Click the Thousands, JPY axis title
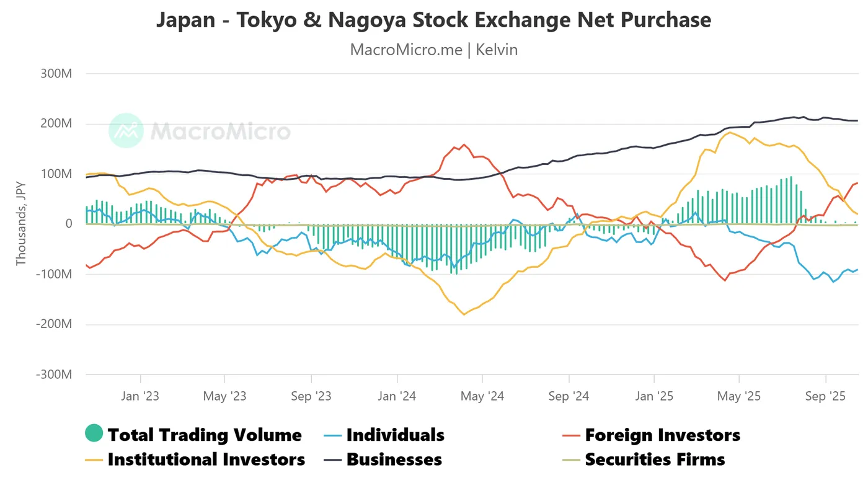The height and width of the screenshot is (488, 868). pyautogui.click(x=21, y=224)
